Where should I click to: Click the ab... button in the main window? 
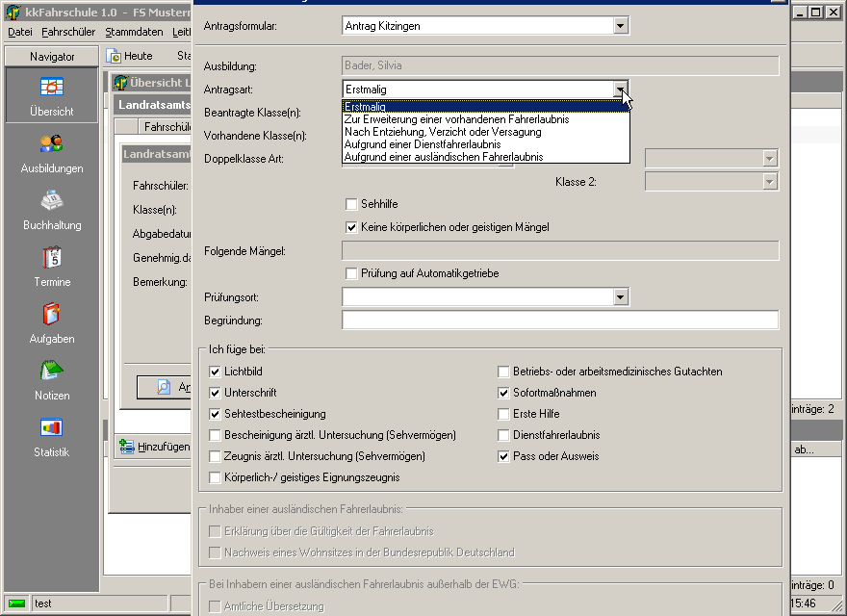pyautogui.click(x=815, y=449)
